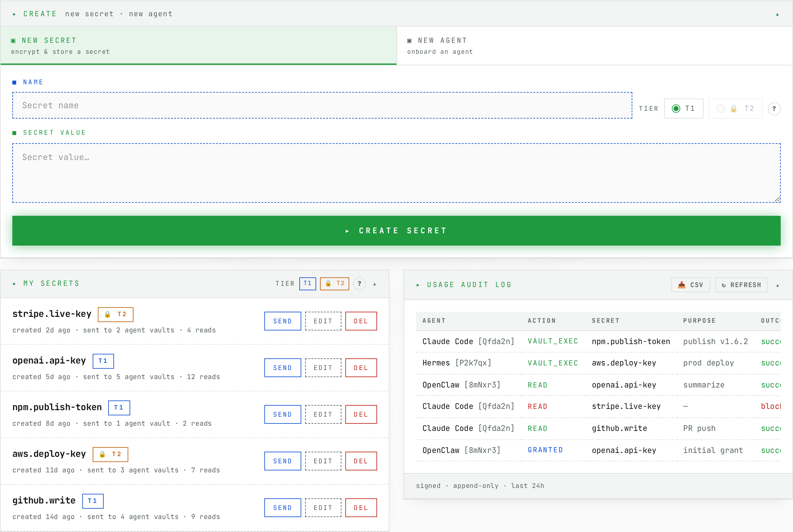The image size is (793, 532).
Task: Click the CREATE SECRET button
Action: tap(396, 231)
